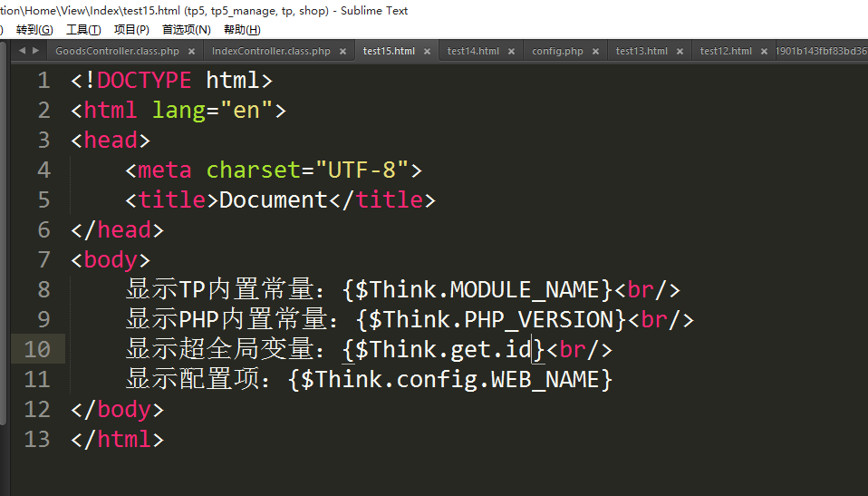Switch to the GoodsController.class.php tab
Image resolution: width=868 pixels, height=496 pixels.
117,52
